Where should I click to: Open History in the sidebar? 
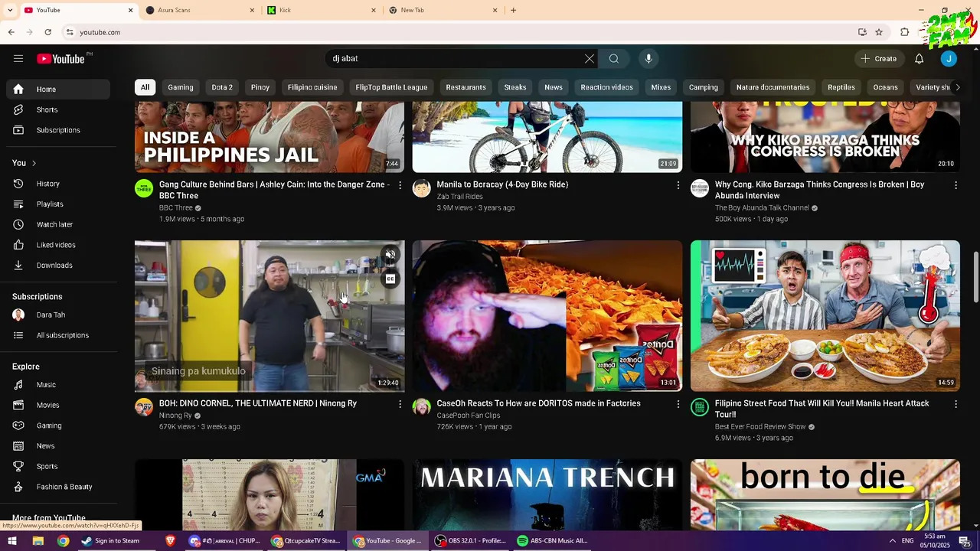point(58,184)
